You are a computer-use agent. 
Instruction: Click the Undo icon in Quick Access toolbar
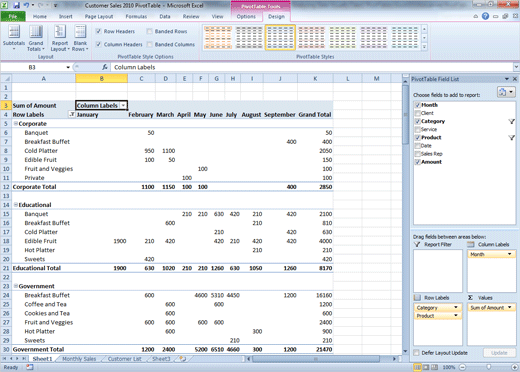click(x=26, y=5)
